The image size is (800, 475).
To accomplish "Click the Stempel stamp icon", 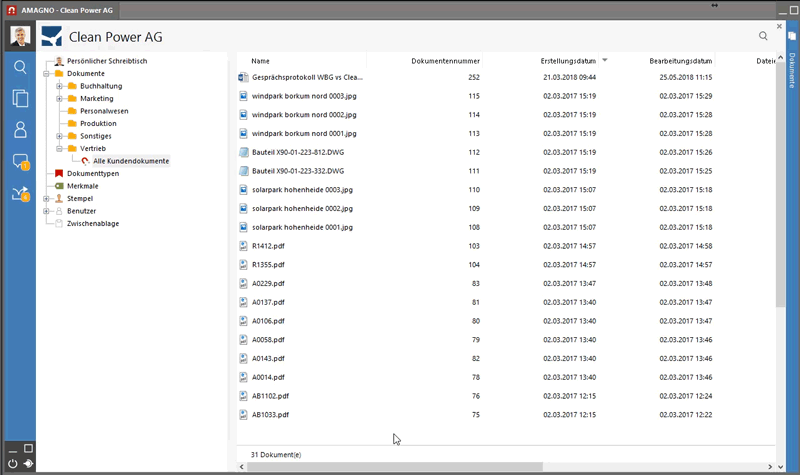I will [x=59, y=198].
